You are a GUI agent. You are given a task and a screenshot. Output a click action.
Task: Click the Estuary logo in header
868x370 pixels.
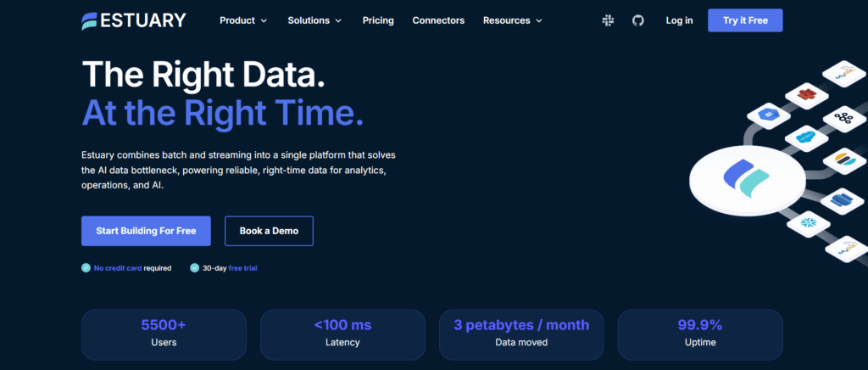(x=135, y=20)
